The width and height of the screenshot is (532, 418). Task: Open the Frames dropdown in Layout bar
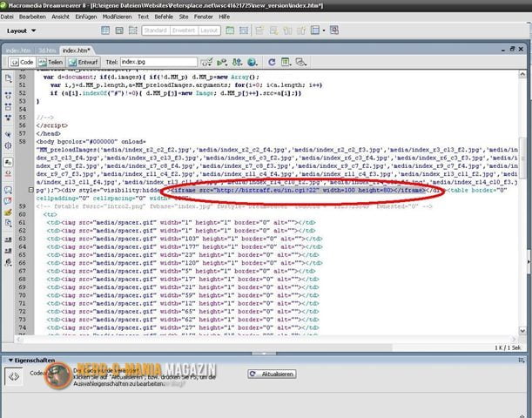coord(317,30)
